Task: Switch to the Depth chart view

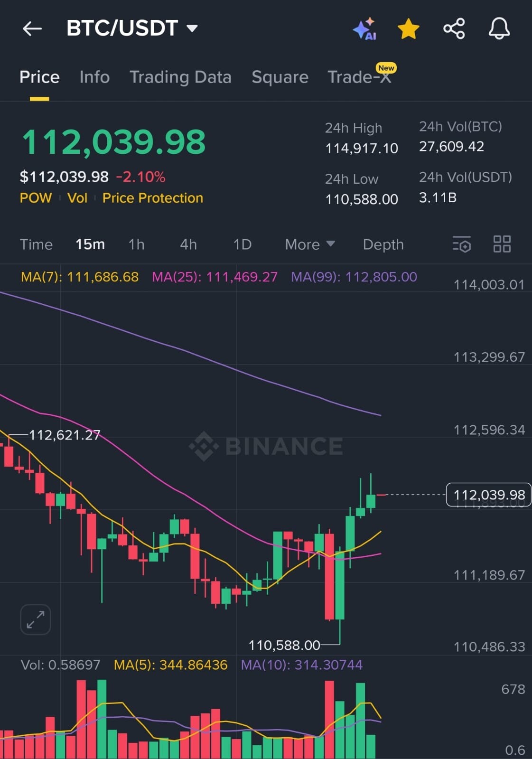Action: tap(383, 244)
